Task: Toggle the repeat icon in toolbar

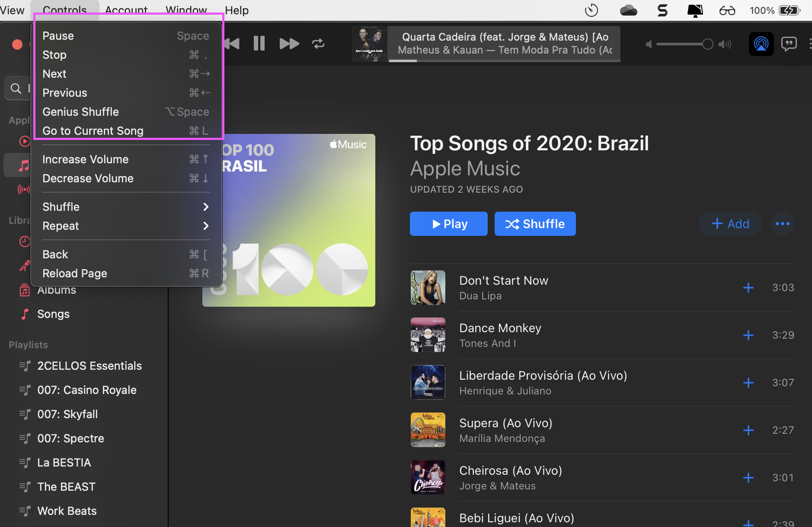Action: (x=318, y=44)
